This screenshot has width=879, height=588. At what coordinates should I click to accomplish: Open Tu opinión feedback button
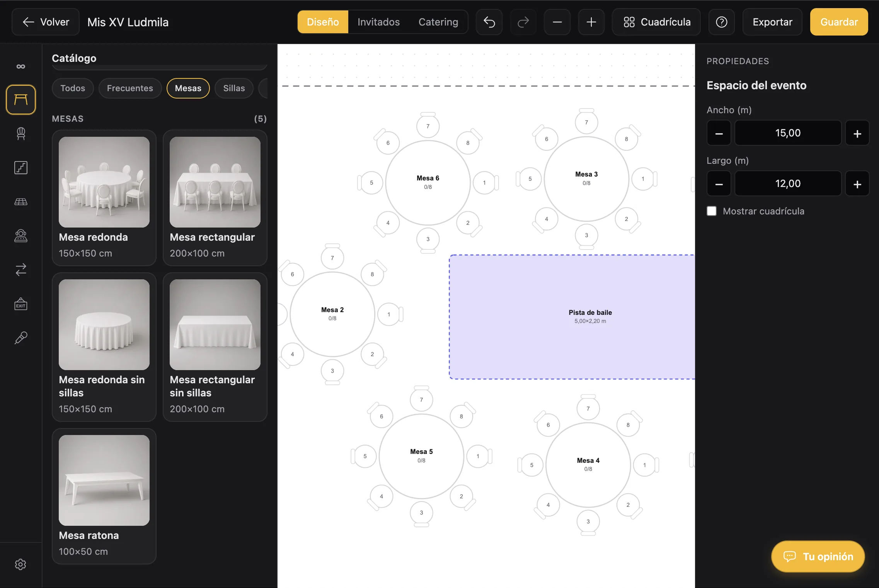818,556
